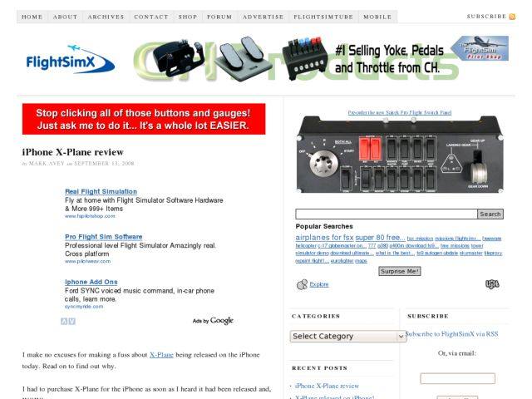Click the Google ads next arrow
The image size is (532, 399).
tap(72, 321)
